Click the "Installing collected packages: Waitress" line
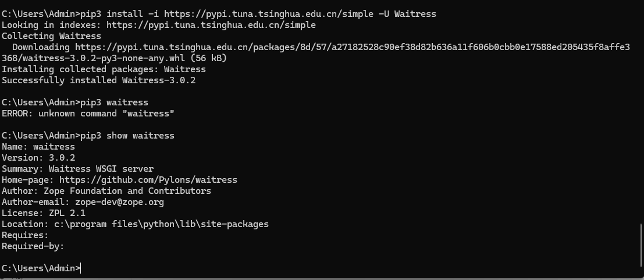This screenshot has height=280, width=644. pos(104,69)
